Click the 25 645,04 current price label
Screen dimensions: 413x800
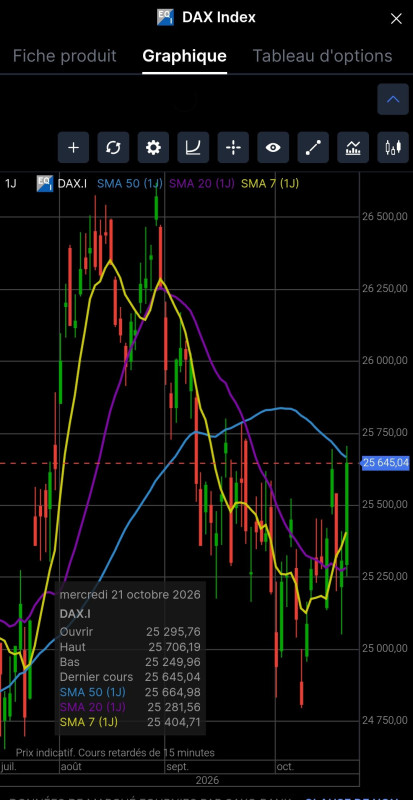(385, 463)
